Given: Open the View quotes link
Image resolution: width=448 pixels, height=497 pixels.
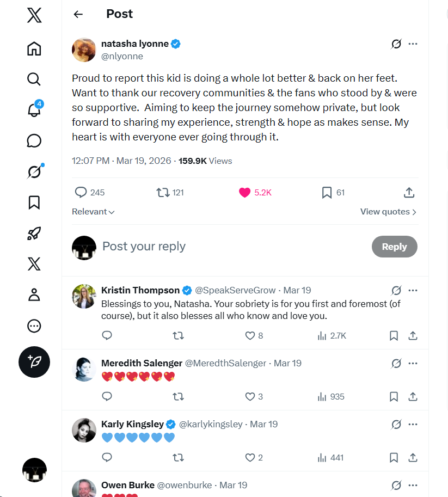Looking at the screenshot, I should coord(388,212).
